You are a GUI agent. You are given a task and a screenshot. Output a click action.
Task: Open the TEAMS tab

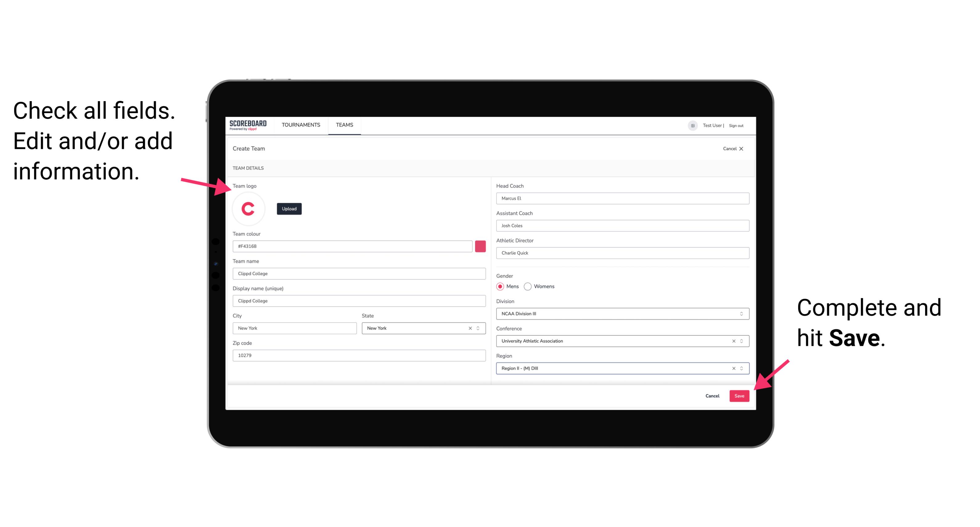tap(344, 125)
